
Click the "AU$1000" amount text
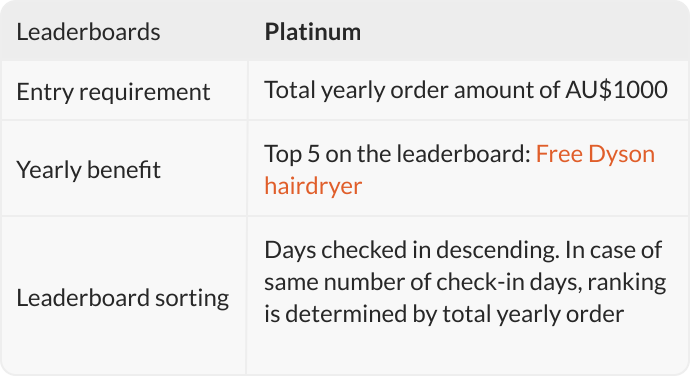(x=617, y=90)
